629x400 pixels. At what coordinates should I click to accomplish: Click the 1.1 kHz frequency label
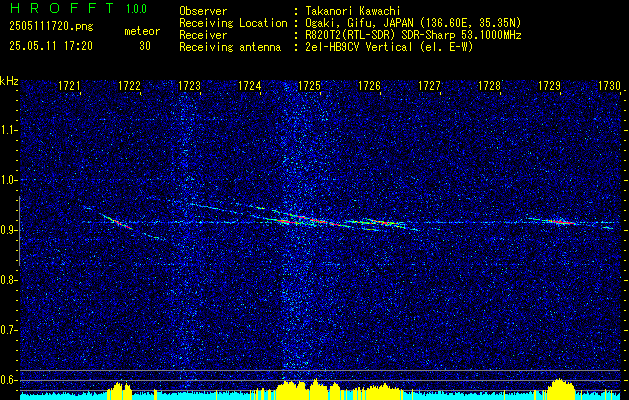[8, 130]
